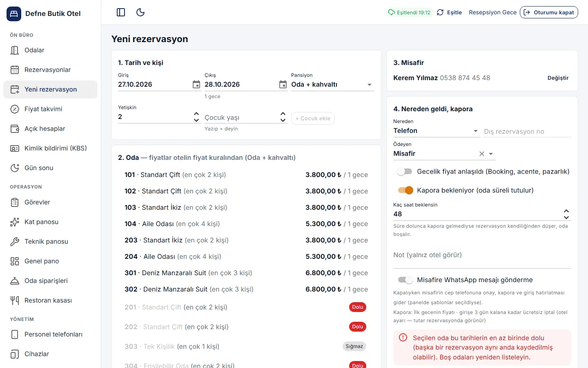Open Kat panosu
This screenshot has width=588, height=368.
pos(50,222)
